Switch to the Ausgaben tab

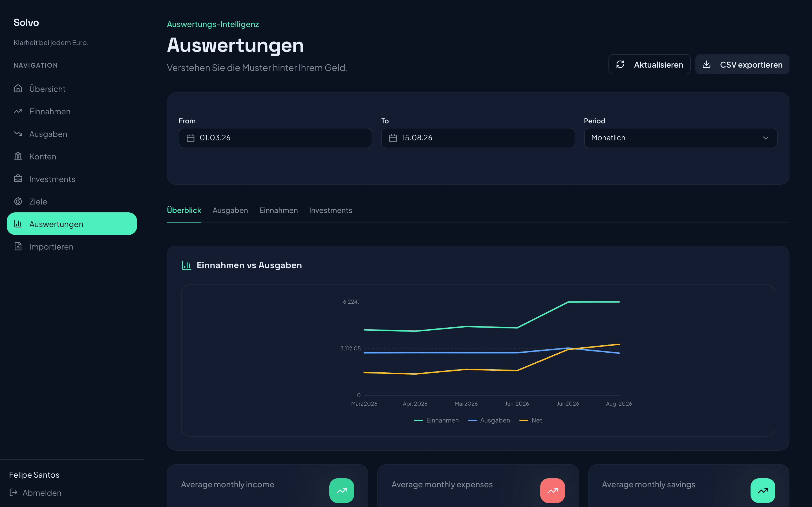pyautogui.click(x=230, y=210)
